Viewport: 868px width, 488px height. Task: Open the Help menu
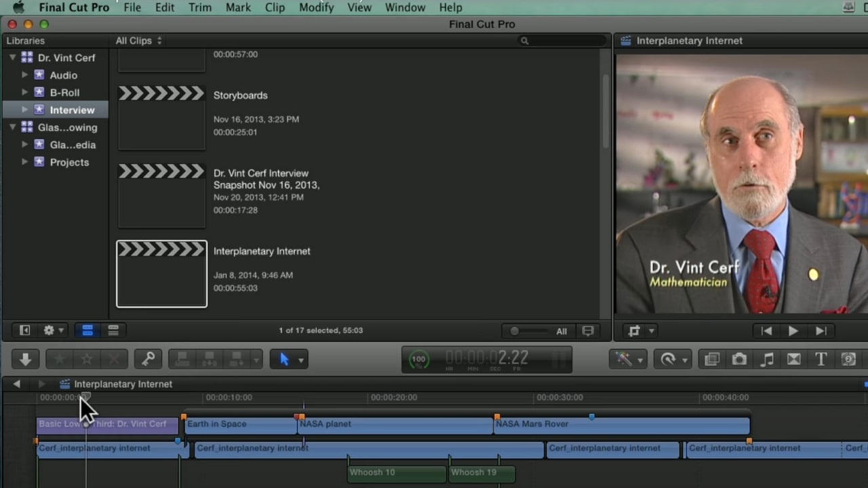(450, 7)
